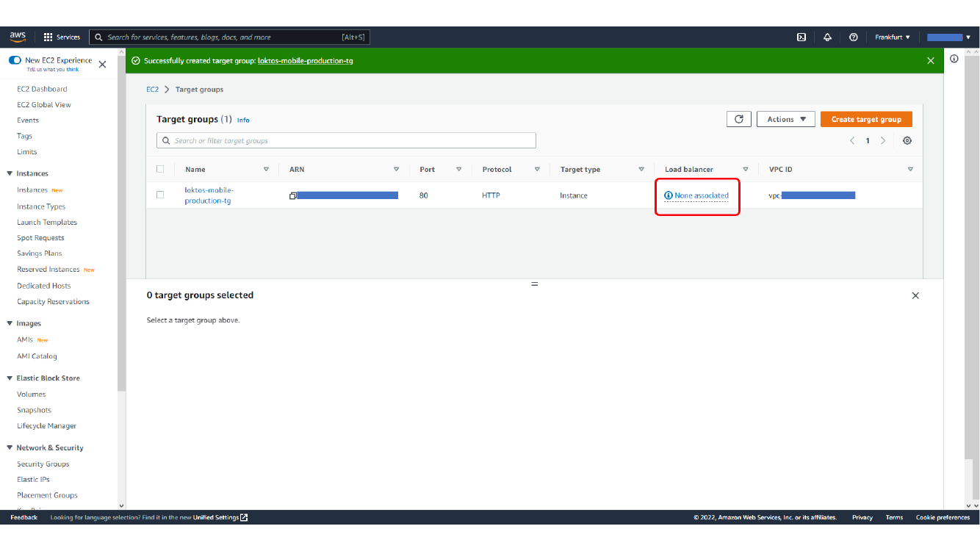Open the account menu dropdown
Viewport: 980px width, 551px height.
click(x=948, y=37)
